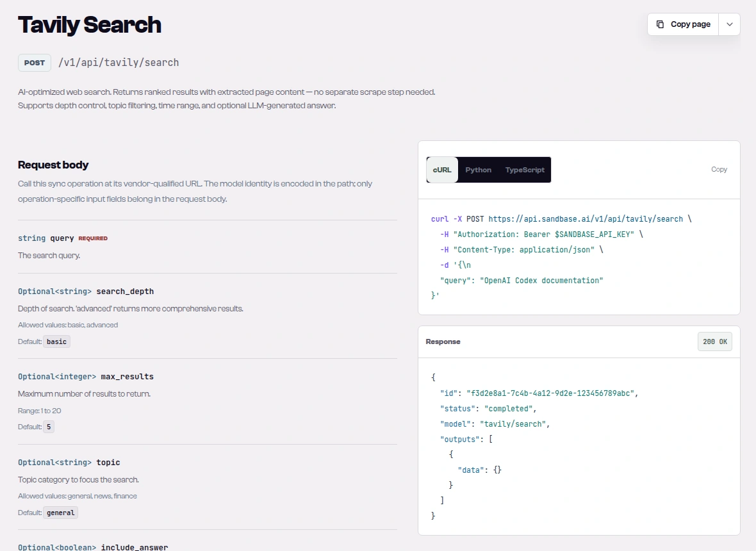
Task: Click the response status 'completed' line
Action: point(488,409)
